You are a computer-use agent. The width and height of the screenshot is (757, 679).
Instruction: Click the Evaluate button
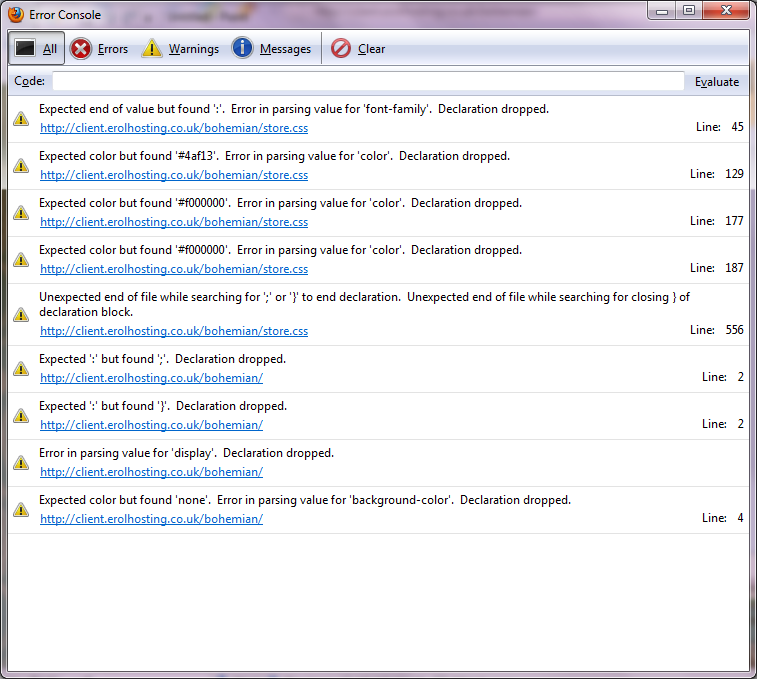pos(716,82)
